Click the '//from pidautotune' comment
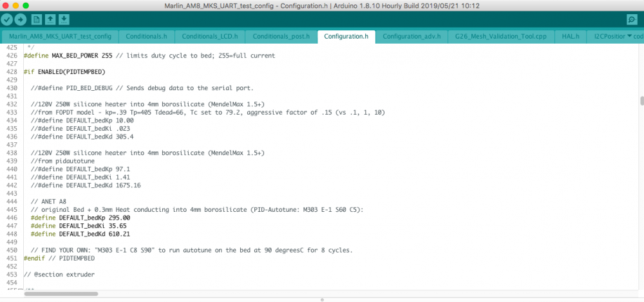Viewport: 644px width, 302px height. click(x=62, y=161)
